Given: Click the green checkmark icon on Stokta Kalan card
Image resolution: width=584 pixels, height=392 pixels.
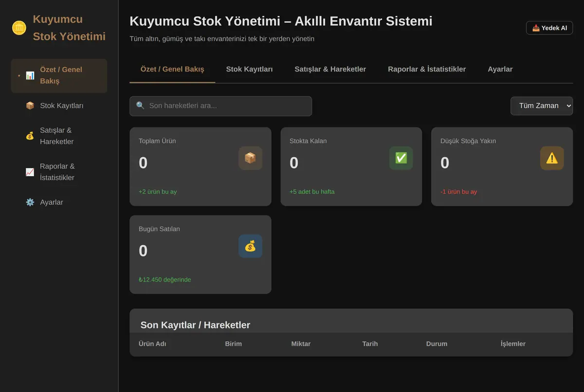Looking at the screenshot, I should click(401, 158).
